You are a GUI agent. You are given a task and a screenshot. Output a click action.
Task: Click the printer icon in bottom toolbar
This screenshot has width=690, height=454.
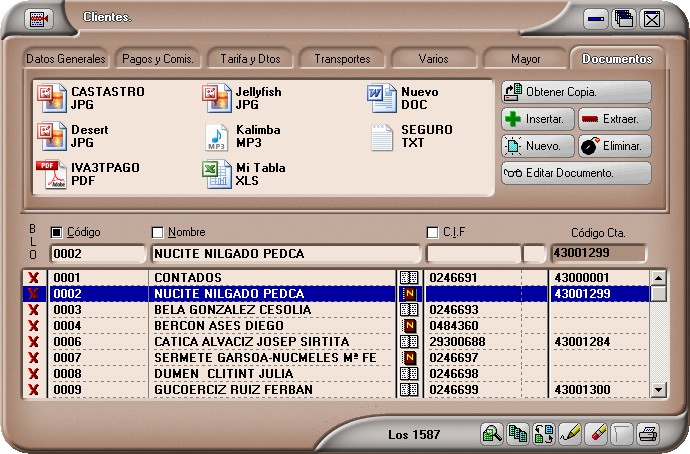click(648, 434)
